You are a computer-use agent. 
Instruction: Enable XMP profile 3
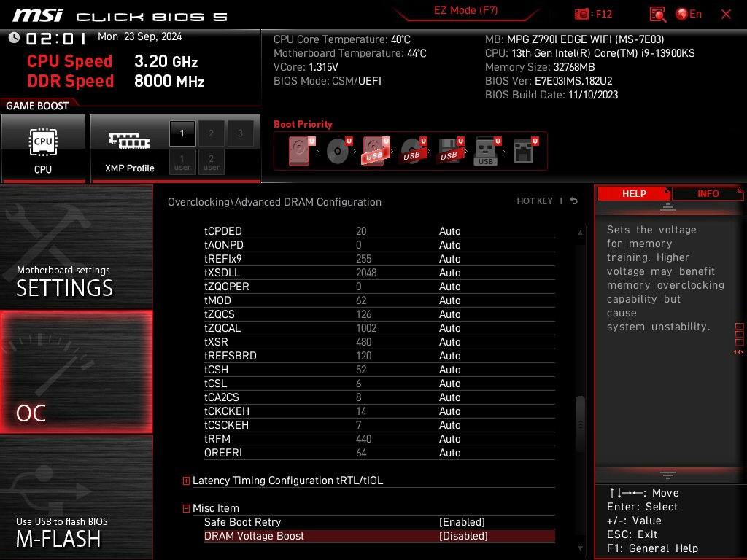pyautogui.click(x=240, y=133)
